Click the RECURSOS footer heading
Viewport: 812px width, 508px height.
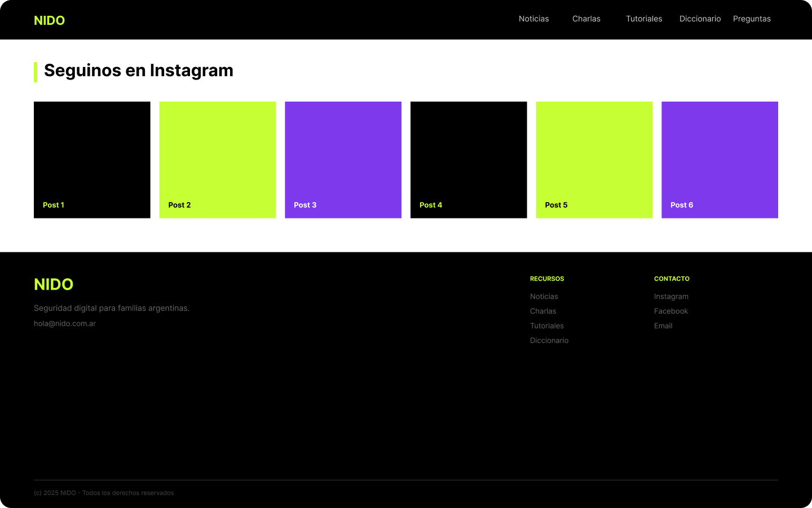(547, 279)
